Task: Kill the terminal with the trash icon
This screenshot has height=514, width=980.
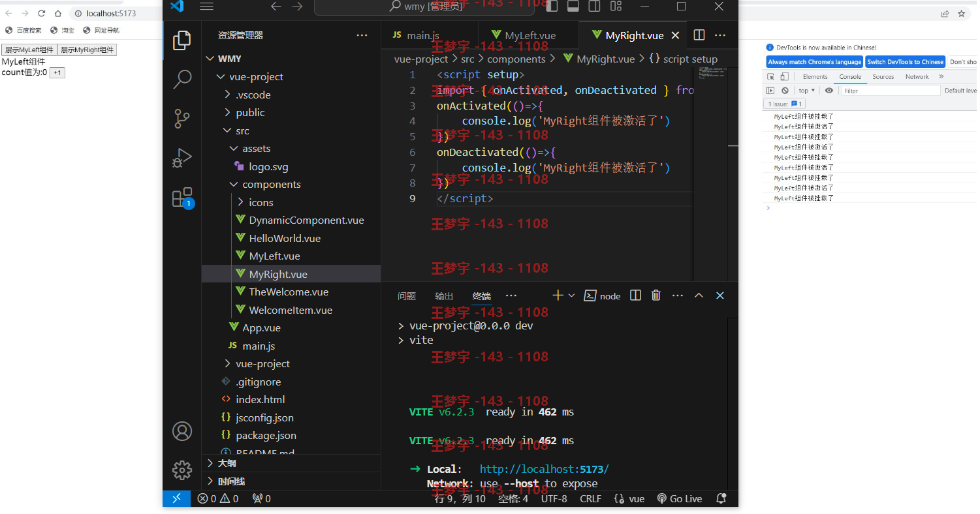Action: tap(656, 295)
